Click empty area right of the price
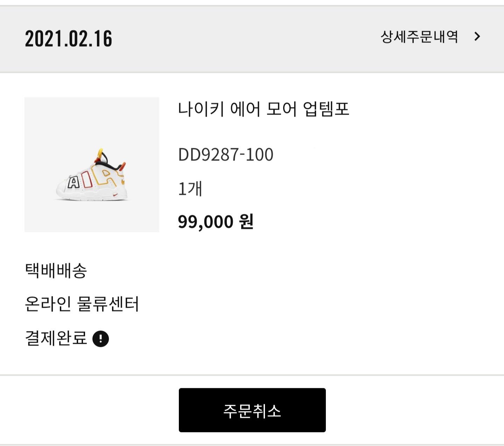Image resolution: width=504 pixels, height=446 pixels. click(367, 222)
